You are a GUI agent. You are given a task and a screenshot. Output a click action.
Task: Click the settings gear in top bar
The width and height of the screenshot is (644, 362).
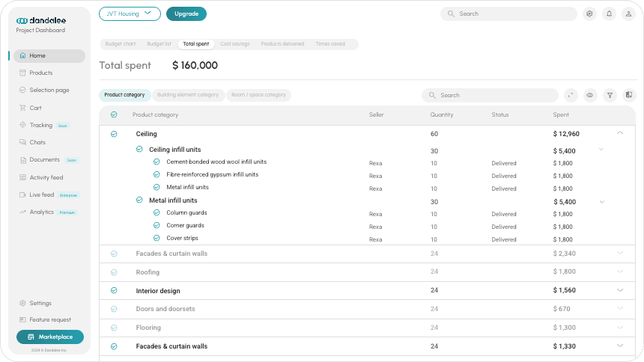click(589, 13)
